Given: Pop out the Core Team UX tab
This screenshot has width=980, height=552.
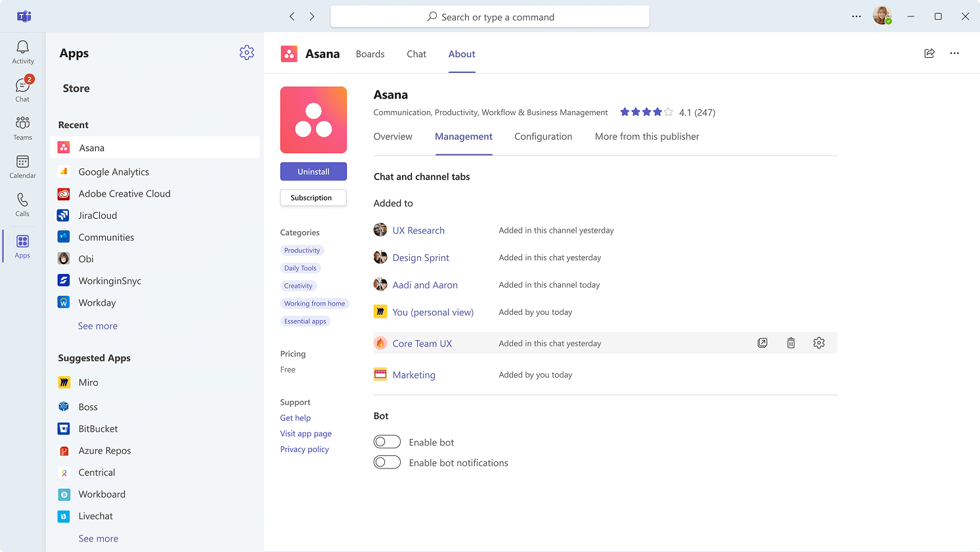Looking at the screenshot, I should pos(763,343).
